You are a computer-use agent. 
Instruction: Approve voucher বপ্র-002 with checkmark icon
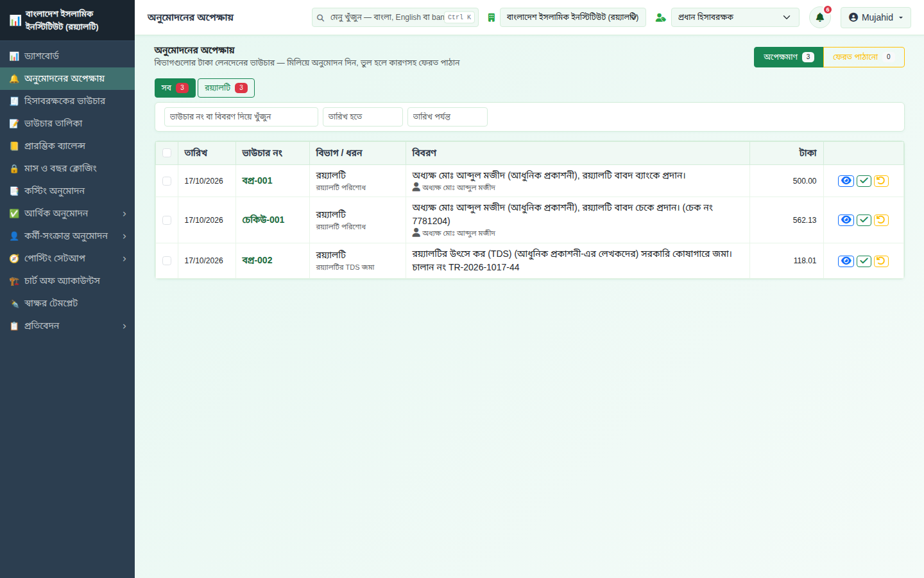click(864, 261)
